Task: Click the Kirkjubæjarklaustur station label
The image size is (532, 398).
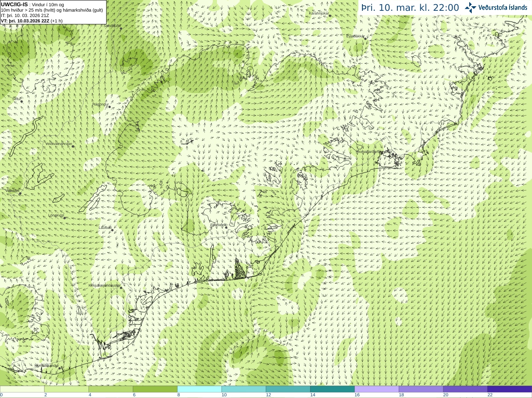Action: click(104, 285)
